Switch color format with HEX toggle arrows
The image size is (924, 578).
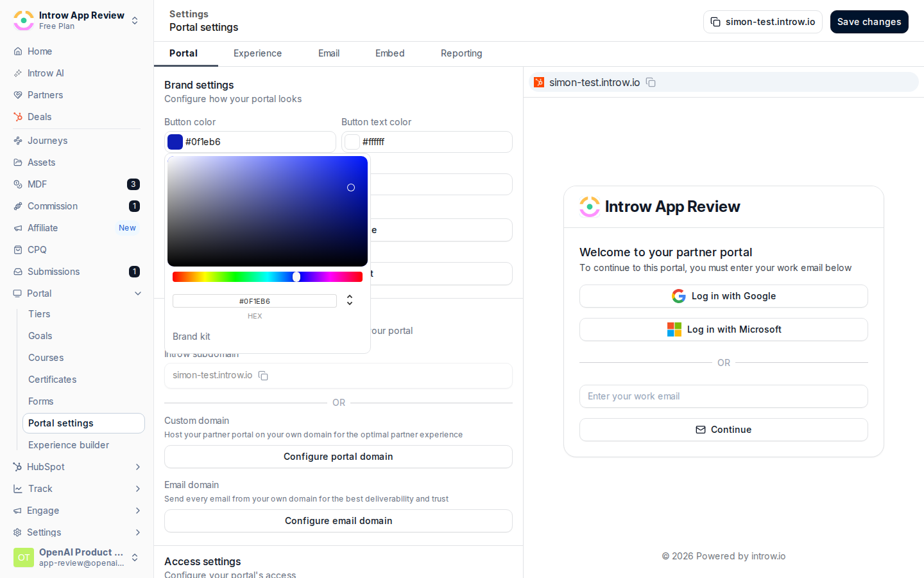point(350,300)
